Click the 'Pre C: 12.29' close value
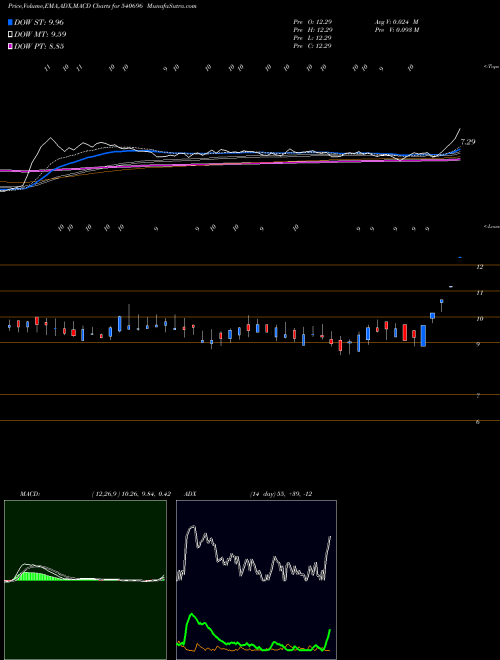 coord(313,46)
